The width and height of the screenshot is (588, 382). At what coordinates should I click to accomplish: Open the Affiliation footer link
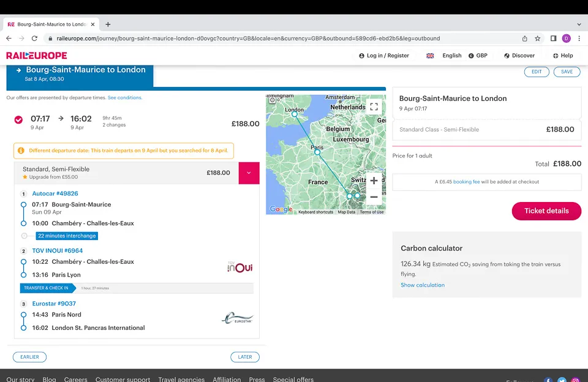[x=227, y=379]
